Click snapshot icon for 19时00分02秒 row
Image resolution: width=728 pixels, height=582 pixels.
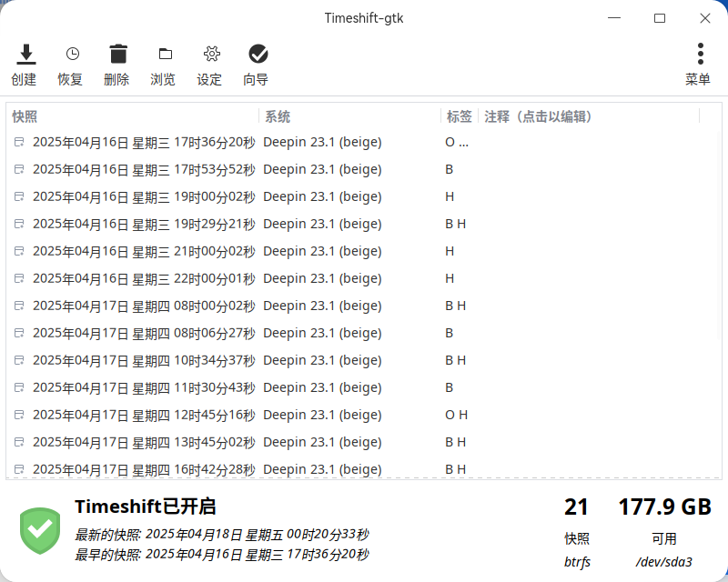[x=19, y=196]
